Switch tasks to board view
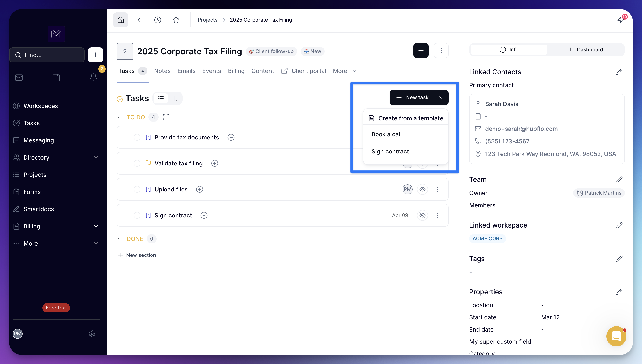The image size is (642, 364). point(174,98)
